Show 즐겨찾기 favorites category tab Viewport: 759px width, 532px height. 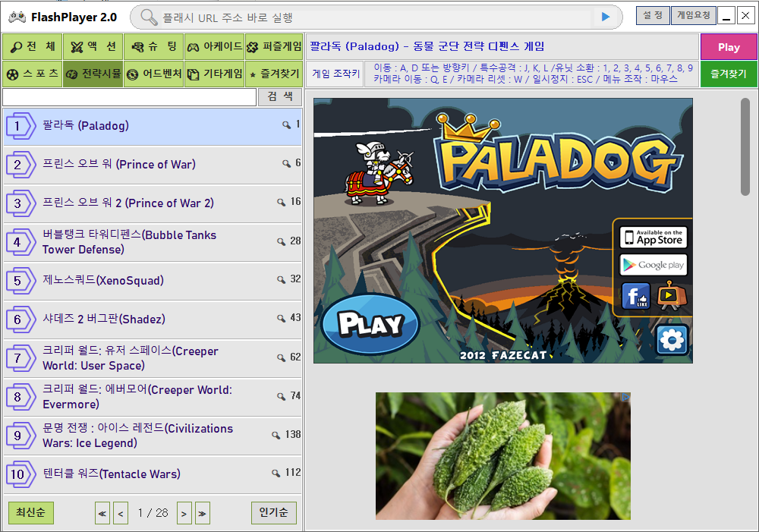point(274,74)
